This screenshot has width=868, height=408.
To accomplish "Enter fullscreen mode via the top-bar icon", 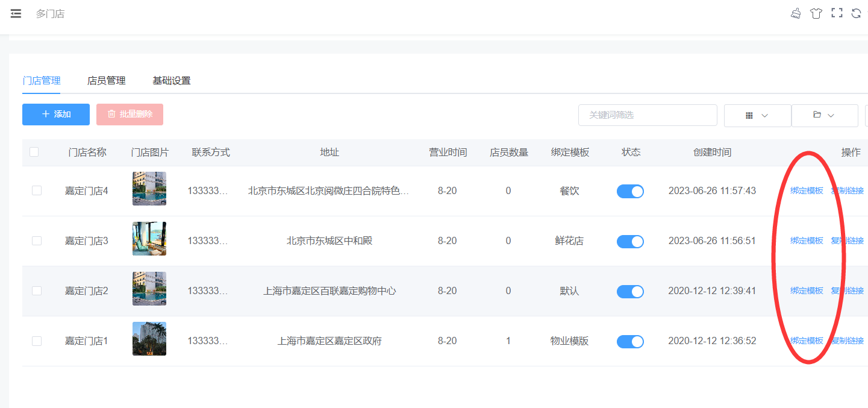I will point(836,13).
